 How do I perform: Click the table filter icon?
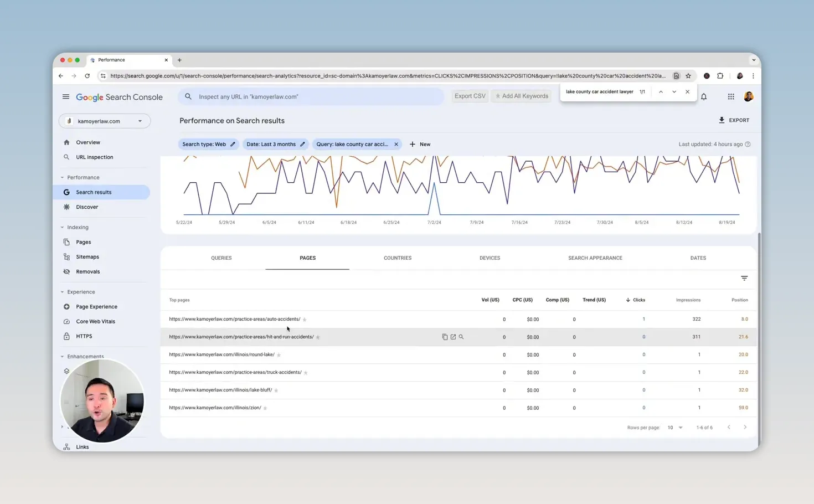point(744,278)
